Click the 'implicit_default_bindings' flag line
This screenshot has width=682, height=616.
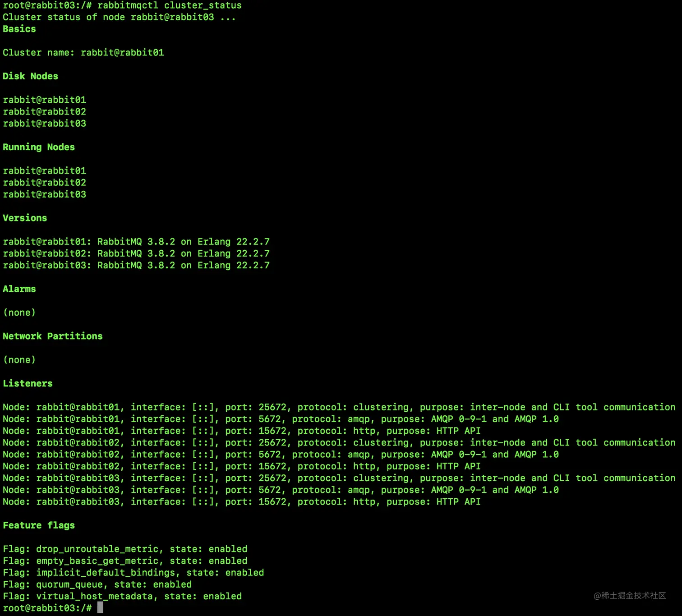coord(134,573)
